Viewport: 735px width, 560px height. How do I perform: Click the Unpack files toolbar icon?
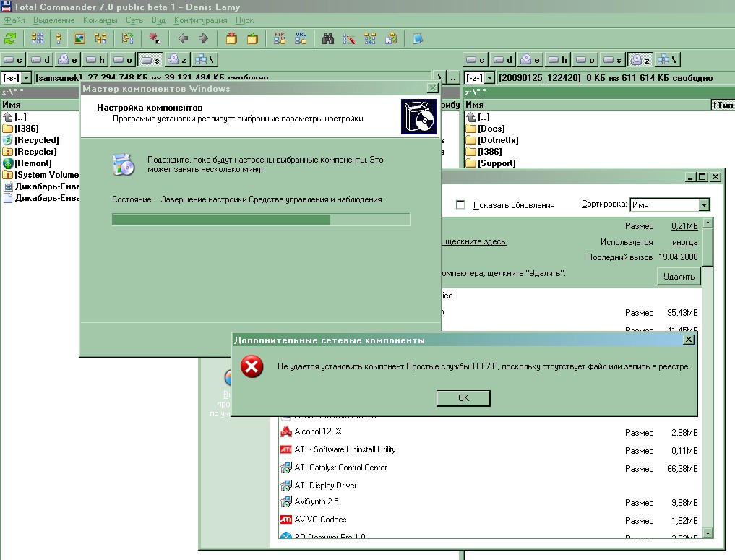coord(252,38)
